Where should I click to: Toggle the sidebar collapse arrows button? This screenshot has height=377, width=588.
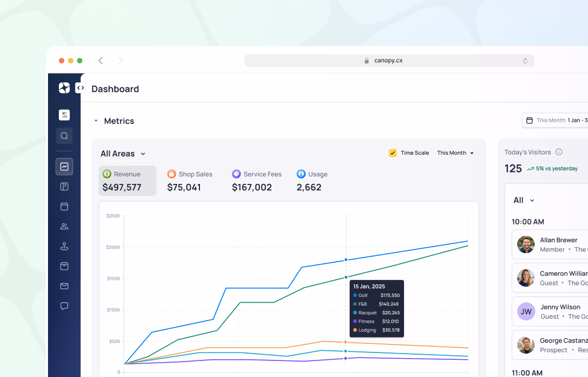[x=80, y=88]
